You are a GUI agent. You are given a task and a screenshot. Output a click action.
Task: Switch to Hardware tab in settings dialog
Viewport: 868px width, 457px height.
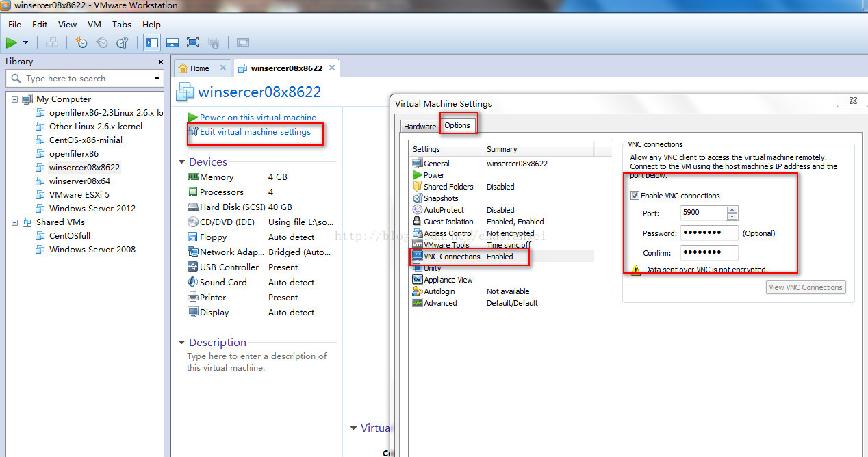pos(420,127)
